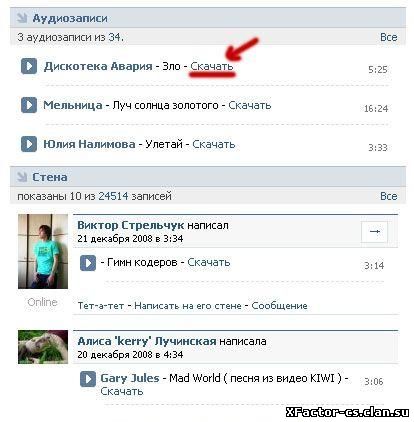
Task: Play Мельница Луч солнца золотого track
Action: pyautogui.click(x=29, y=105)
